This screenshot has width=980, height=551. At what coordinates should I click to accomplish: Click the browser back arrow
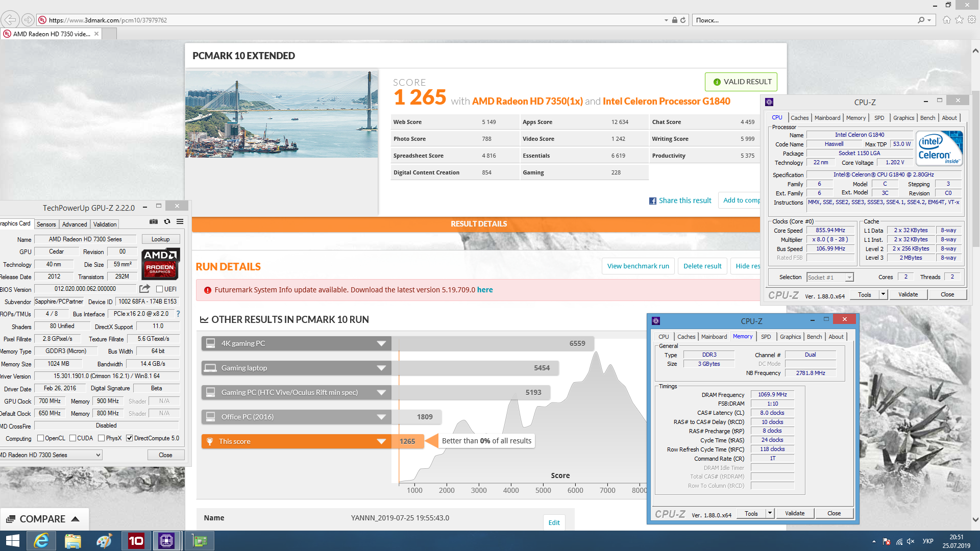click(x=10, y=20)
